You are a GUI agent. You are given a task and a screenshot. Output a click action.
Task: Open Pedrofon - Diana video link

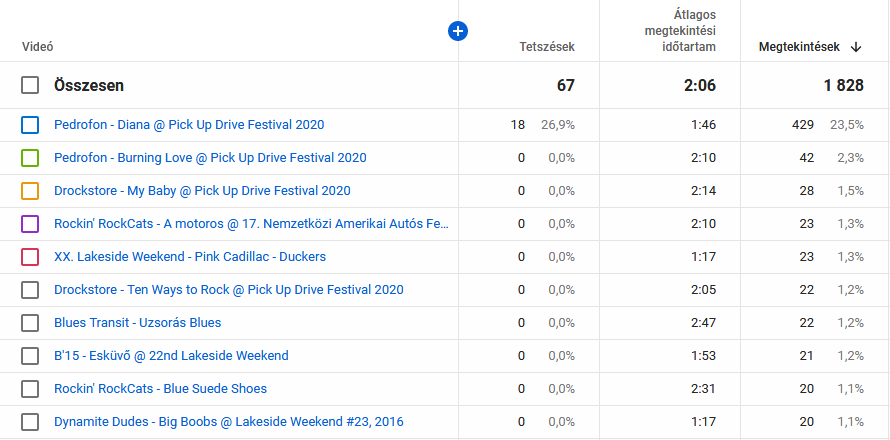189,125
